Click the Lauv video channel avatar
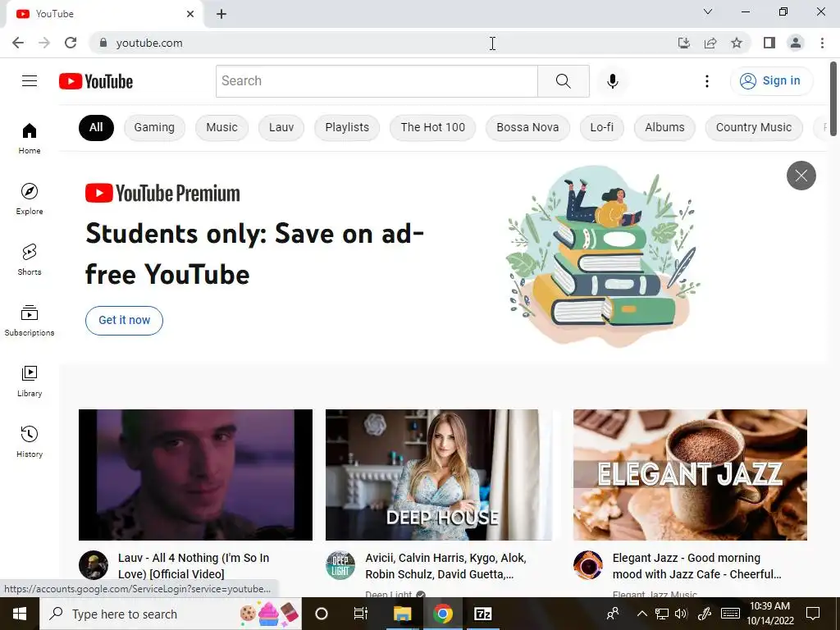The width and height of the screenshot is (840, 630). [94, 565]
